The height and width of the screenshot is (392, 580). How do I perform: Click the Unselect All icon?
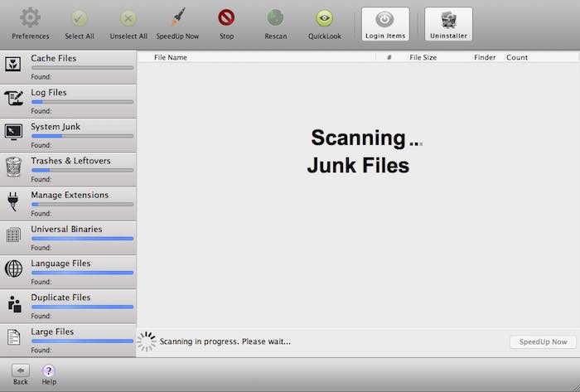click(128, 18)
